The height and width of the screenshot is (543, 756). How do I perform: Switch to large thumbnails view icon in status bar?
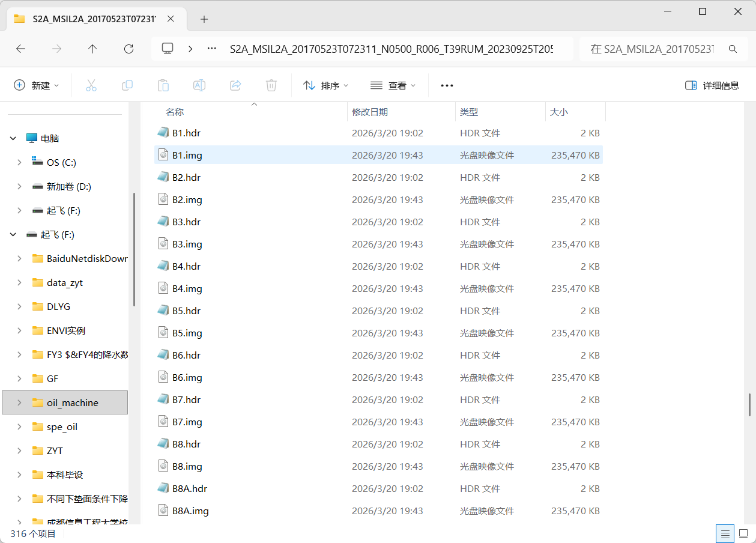tap(743, 533)
